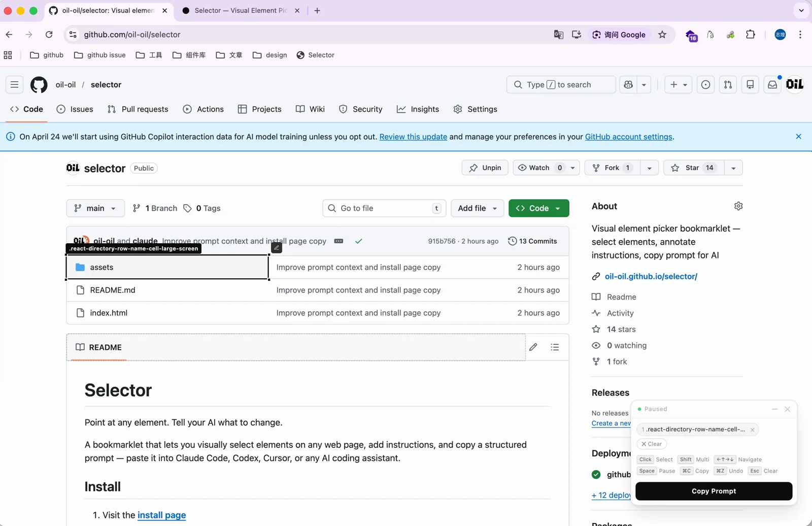The width and height of the screenshot is (812, 526).
Task: Open the Wiki tab
Action: coord(310,109)
